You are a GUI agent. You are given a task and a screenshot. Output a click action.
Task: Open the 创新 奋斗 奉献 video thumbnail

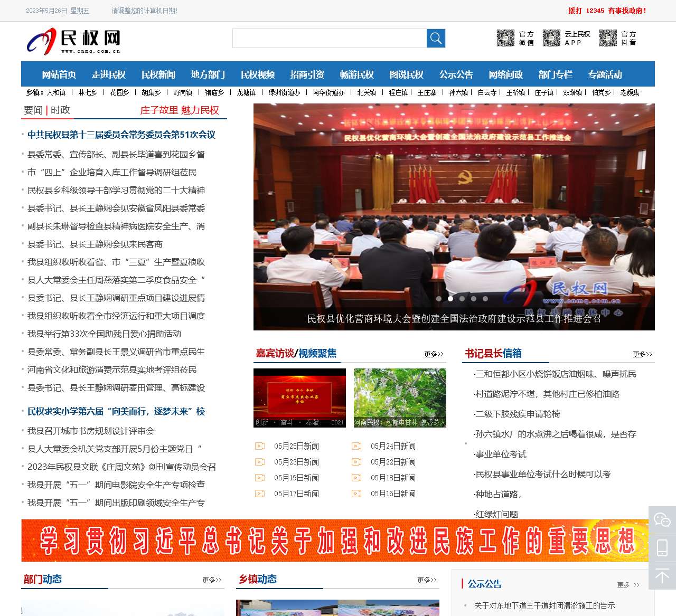click(299, 397)
